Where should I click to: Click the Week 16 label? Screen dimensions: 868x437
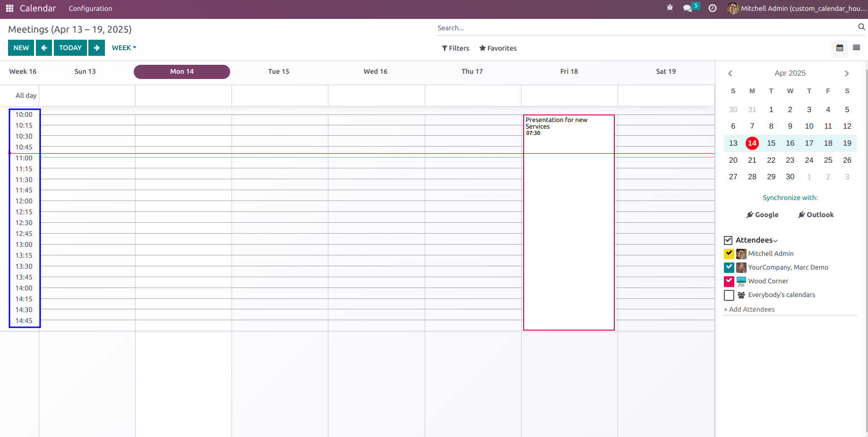click(x=23, y=71)
